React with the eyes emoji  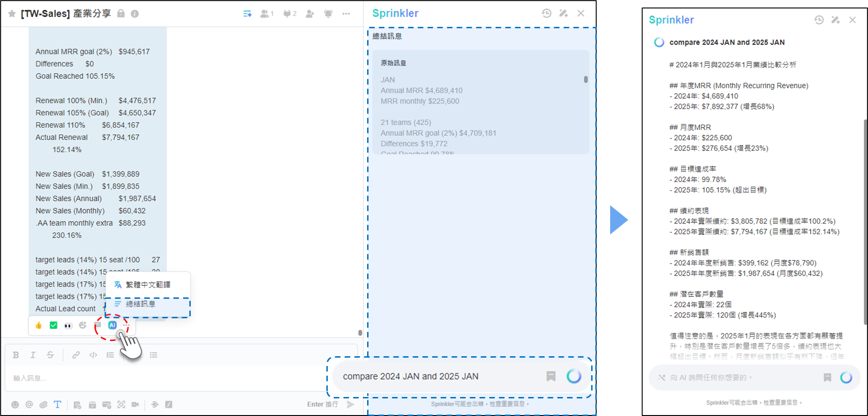pyautogui.click(x=68, y=326)
